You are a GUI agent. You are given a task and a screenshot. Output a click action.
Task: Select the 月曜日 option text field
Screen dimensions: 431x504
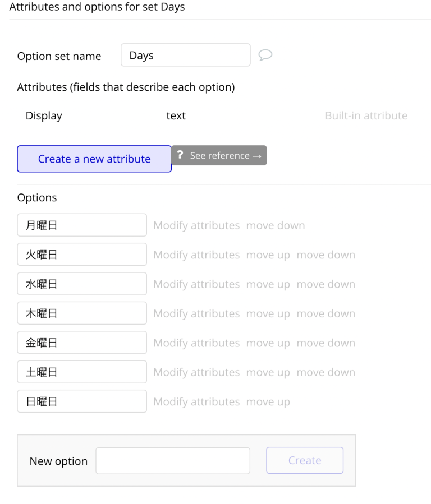(x=81, y=225)
